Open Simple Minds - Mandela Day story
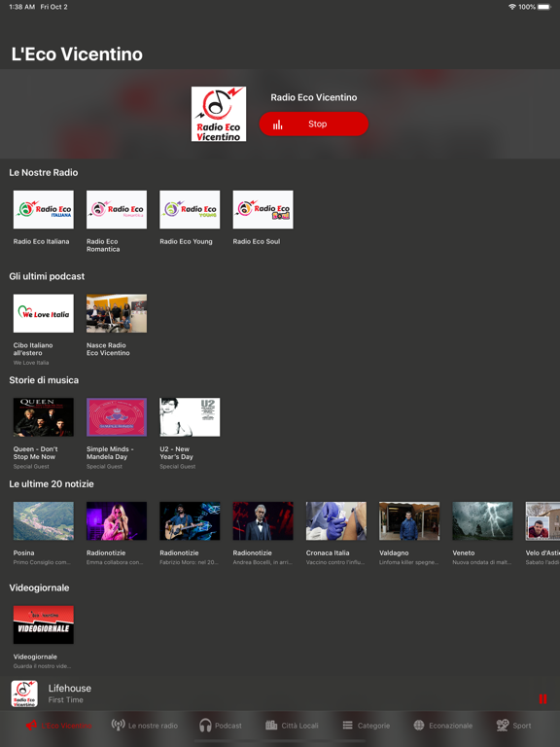This screenshot has width=560, height=747. (x=117, y=417)
